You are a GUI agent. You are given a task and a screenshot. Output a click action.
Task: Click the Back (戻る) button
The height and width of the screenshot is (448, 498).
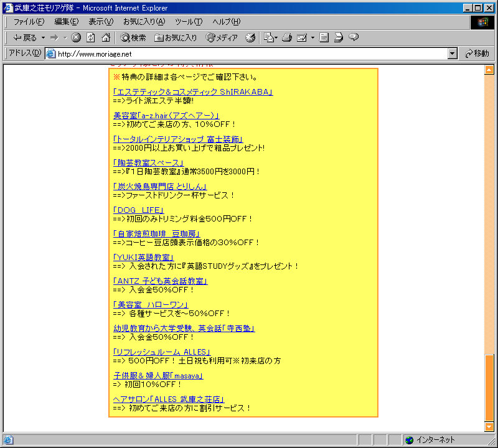[25, 38]
